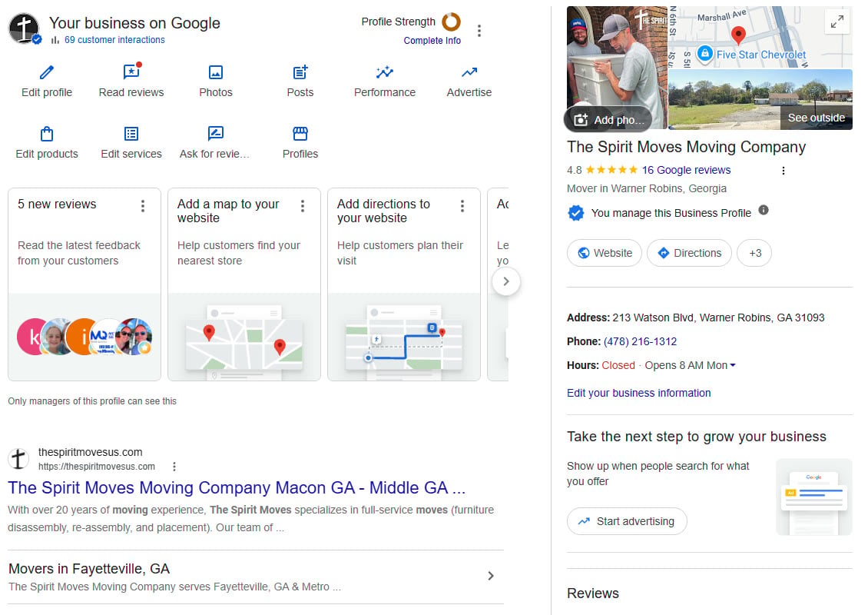
Task: Click the Directions button
Action: coord(689,253)
